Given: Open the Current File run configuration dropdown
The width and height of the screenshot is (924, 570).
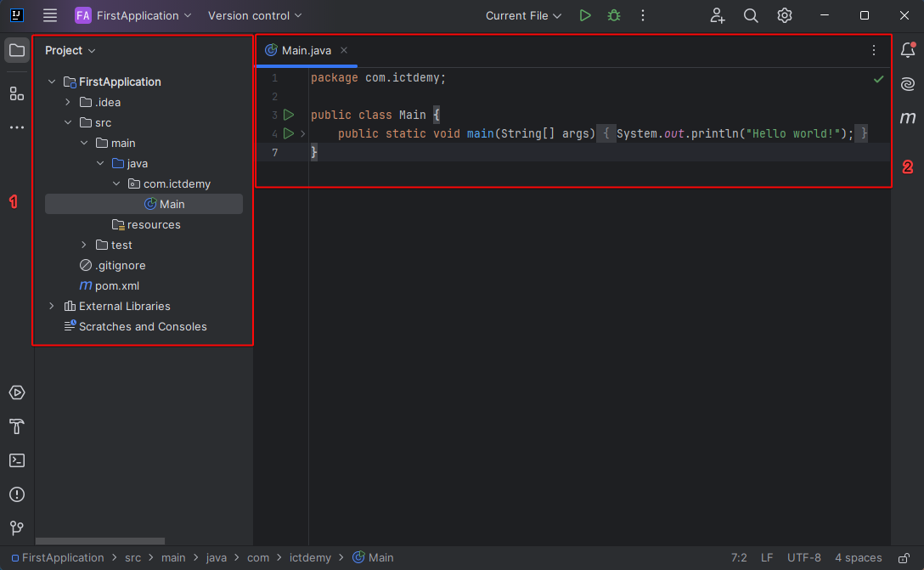Looking at the screenshot, I should pos(523,15).
